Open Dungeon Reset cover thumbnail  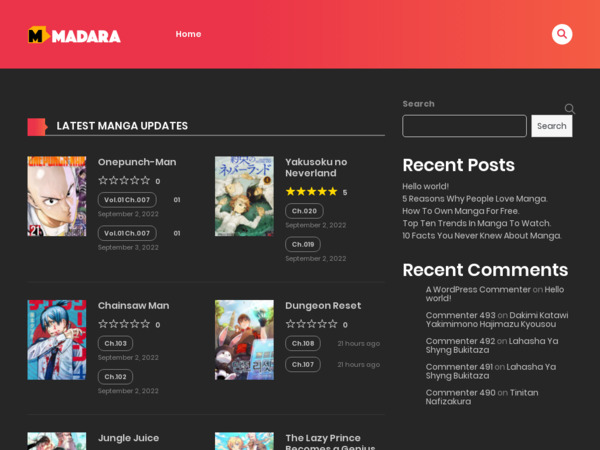244,340
